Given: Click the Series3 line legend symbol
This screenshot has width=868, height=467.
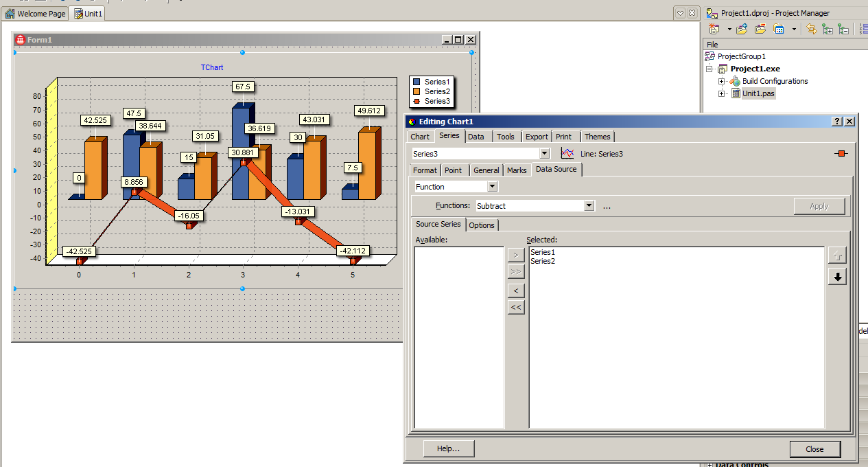Looking at the screenshot, I should pos(417,101).
